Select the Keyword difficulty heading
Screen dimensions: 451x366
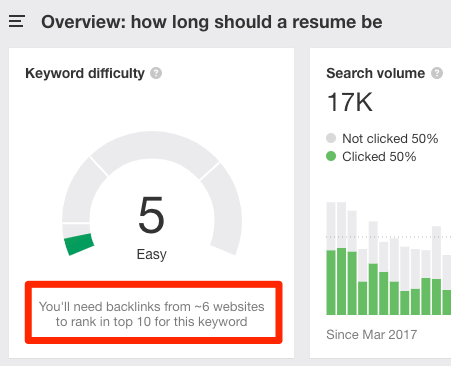85,73
